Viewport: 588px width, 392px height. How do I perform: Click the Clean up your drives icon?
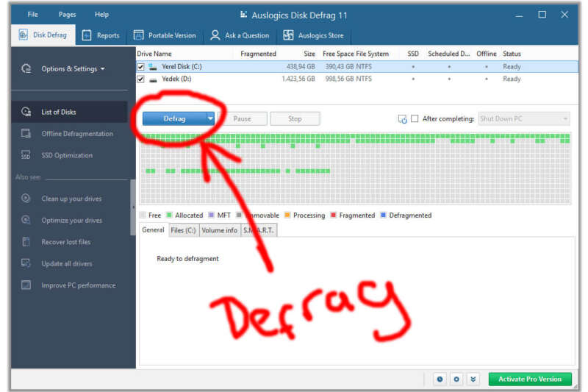coord(26,198)
